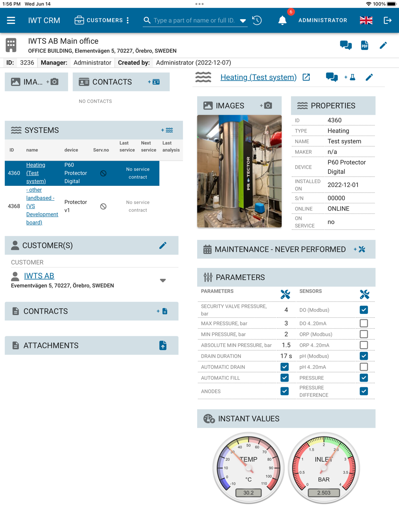
Task: Edit IWTS AB Main office details
Action: [383, 45]
